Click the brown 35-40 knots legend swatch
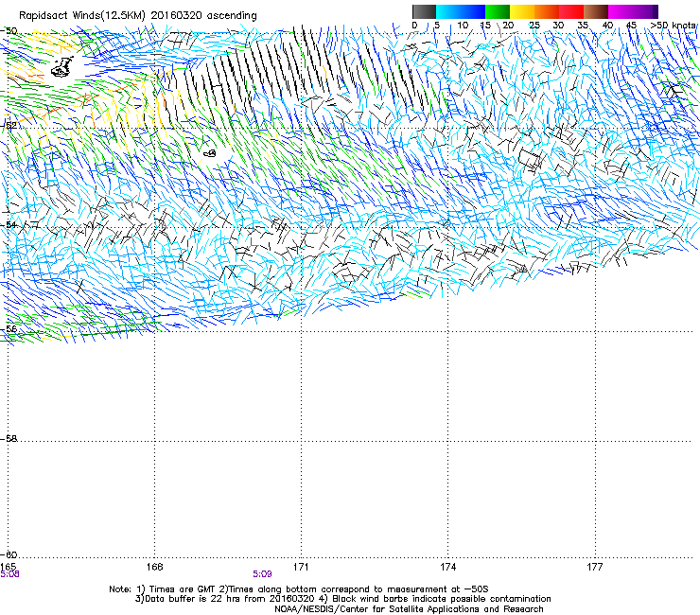The image size is (700, 615). (596, 11)
